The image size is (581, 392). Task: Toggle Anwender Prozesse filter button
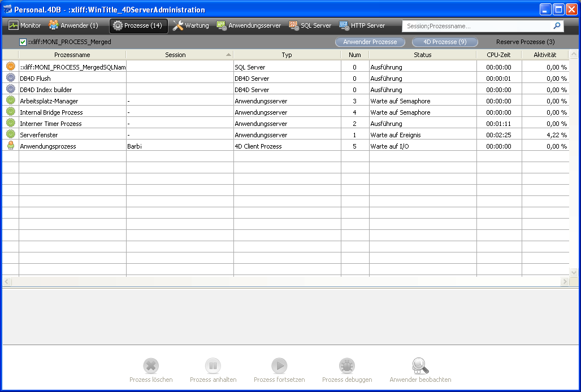pos(370,42)
